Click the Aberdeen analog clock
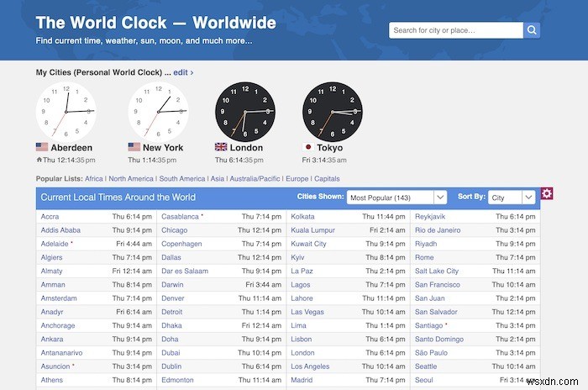This screenshot has height=390, width=588. 66,111
